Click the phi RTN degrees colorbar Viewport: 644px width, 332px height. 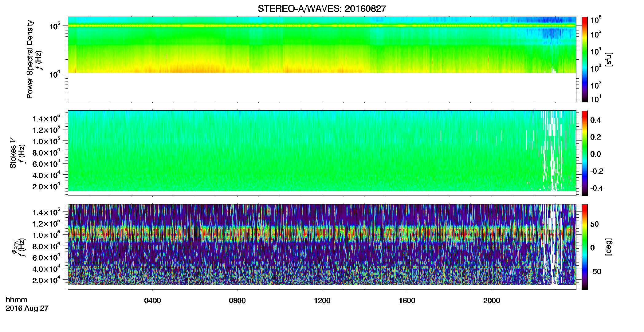coord(585,247)
